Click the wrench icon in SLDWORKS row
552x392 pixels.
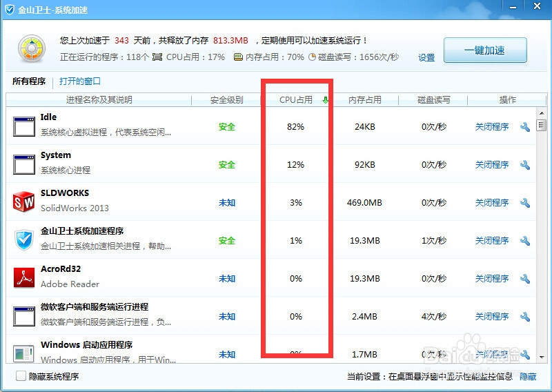click(x=525, y=203)
